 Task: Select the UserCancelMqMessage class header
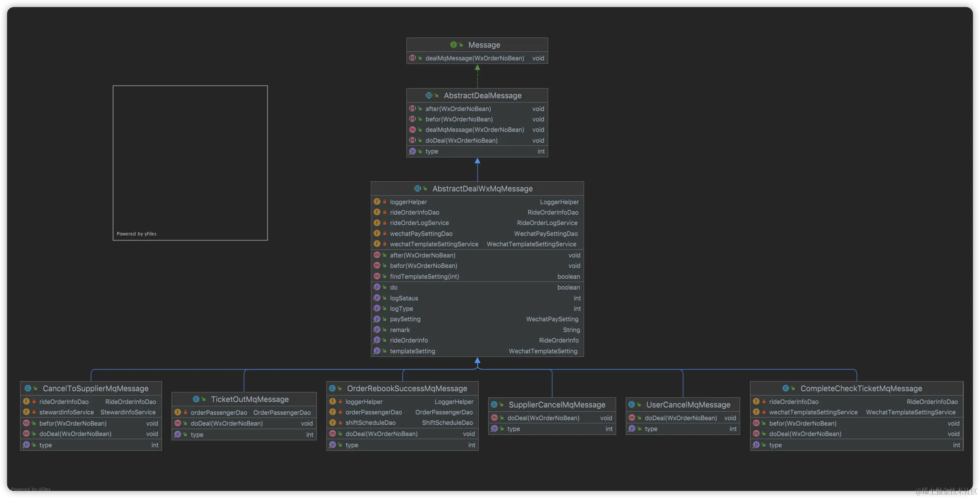(x=688, y=404)
